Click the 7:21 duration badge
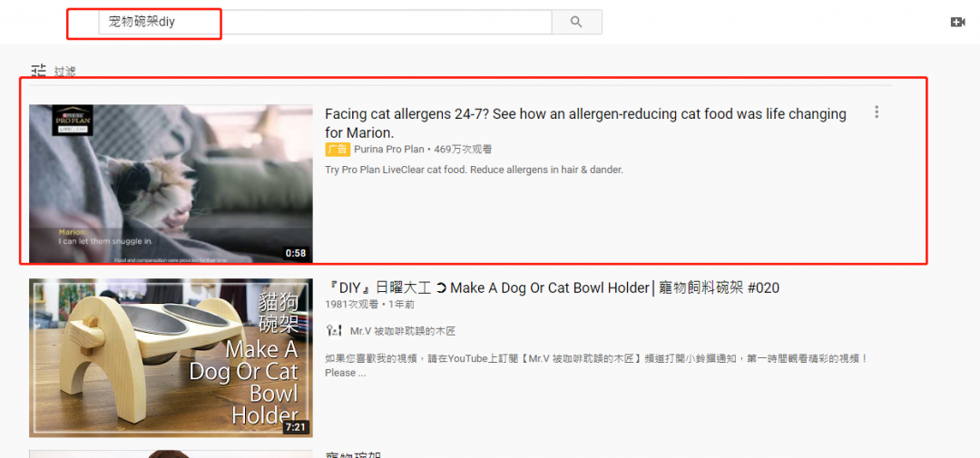 pyautogui.click(x=295, y=428)
